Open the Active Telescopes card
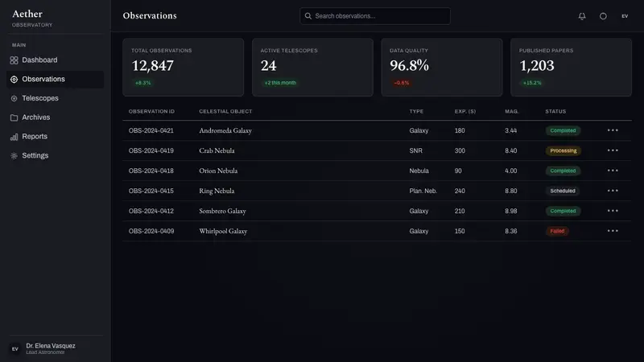The width and height of the screenshot is (644, 362). pyautogui.click(x=312, y=68)
